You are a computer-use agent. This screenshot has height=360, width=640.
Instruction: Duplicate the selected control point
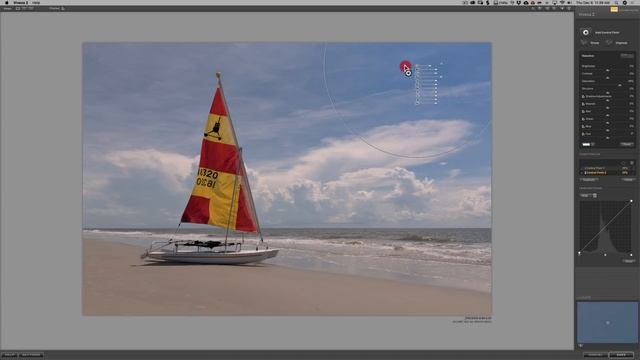pos(589,180)
